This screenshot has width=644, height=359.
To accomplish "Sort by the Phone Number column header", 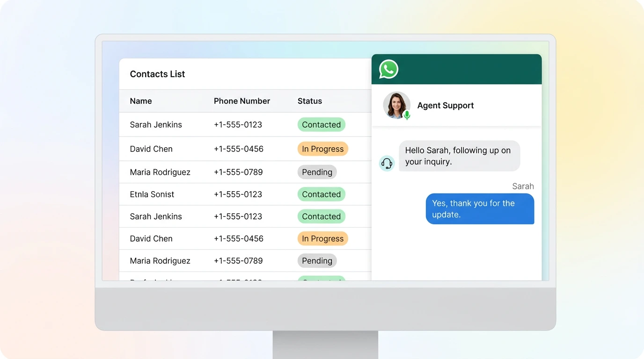I will [242, 101].
